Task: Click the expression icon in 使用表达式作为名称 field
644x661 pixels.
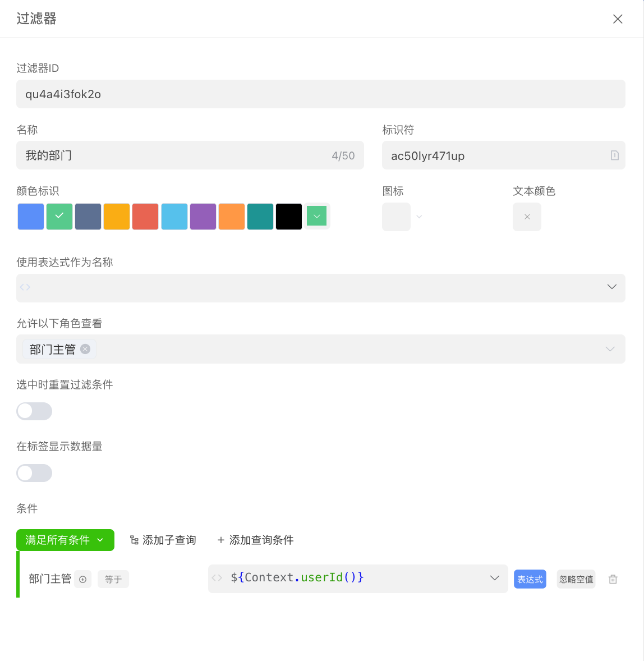Action: click(x=25, y=287)
